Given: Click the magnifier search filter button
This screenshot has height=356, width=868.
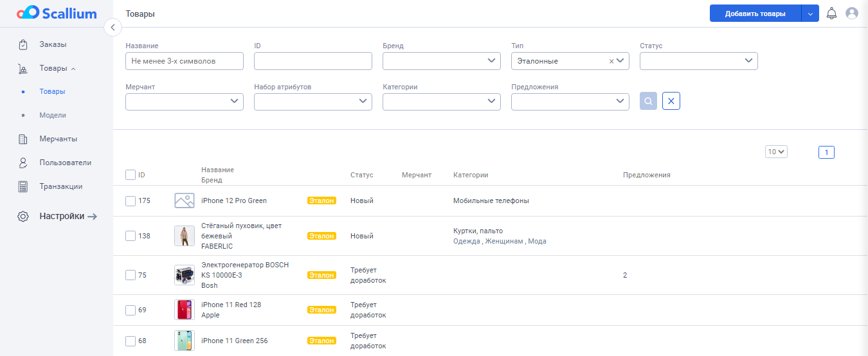Looking at the screenshot, I should [648, 101].
